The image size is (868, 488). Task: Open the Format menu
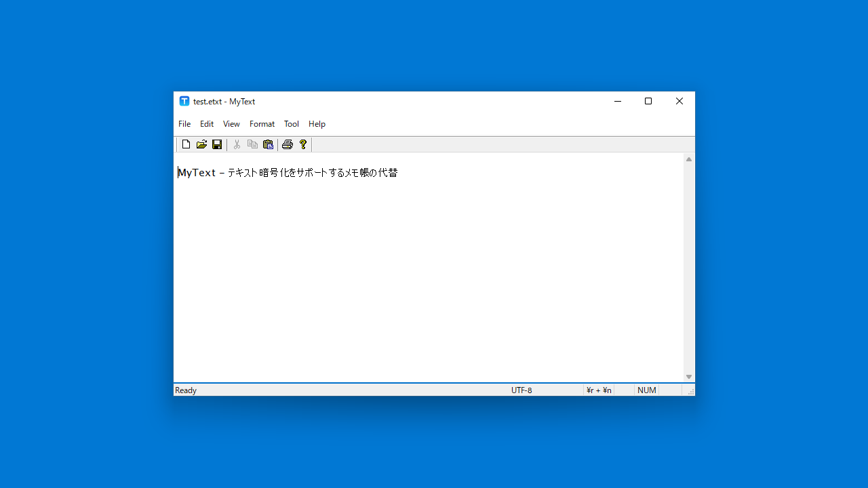(262, 124)
